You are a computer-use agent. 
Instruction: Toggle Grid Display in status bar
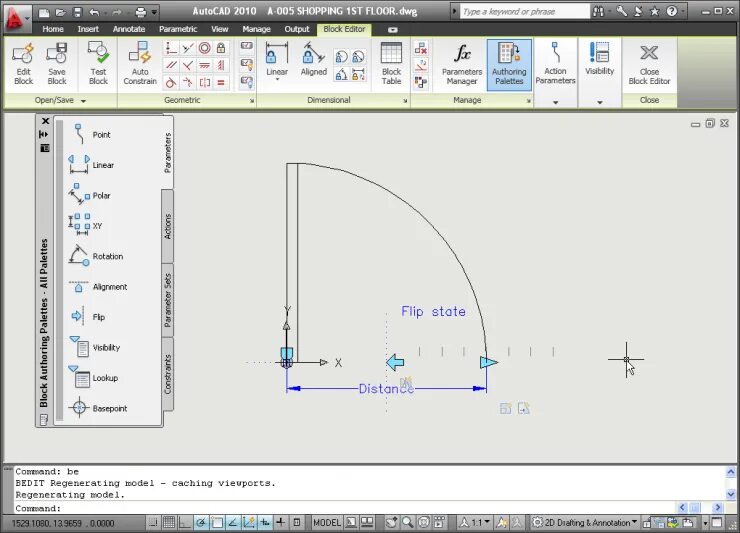(x=169, y=523)
